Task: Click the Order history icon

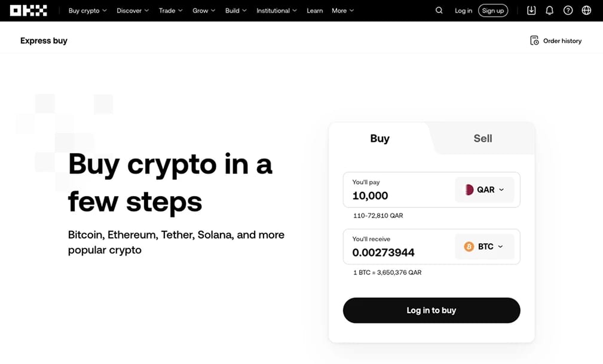Action: point(534,41)
